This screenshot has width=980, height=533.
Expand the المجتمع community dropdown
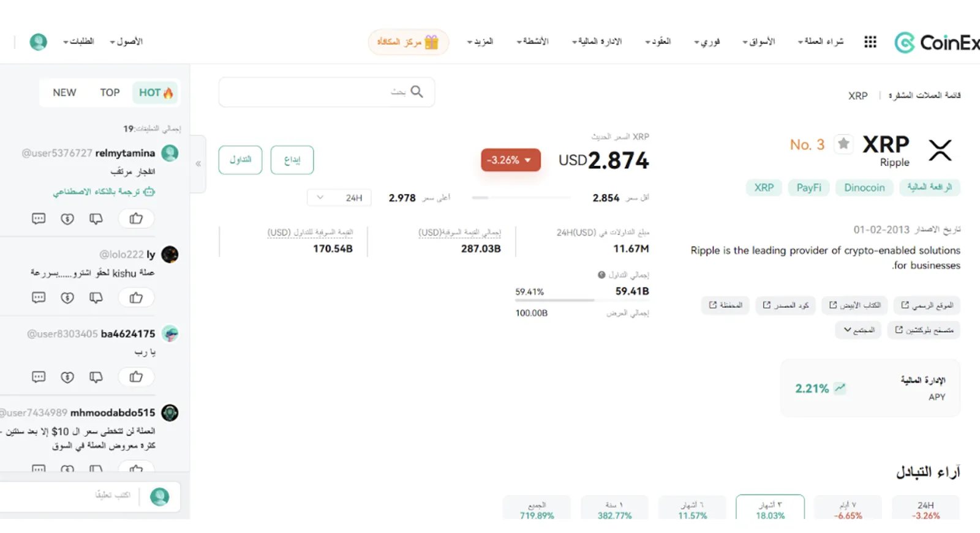859,330
